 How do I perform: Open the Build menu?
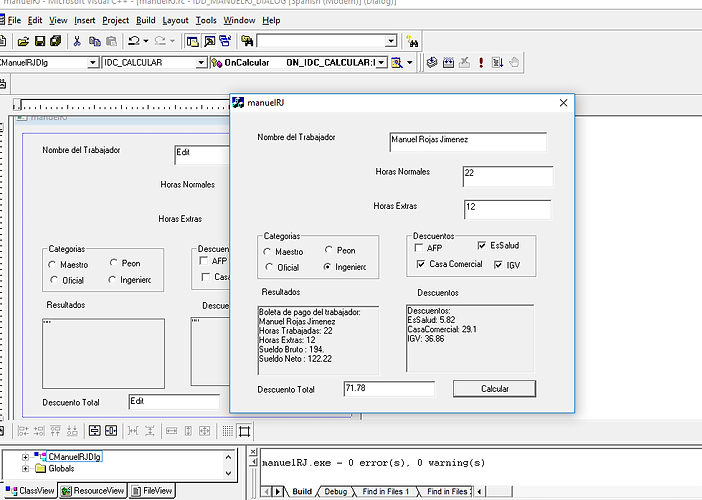(x=146, y=20)
